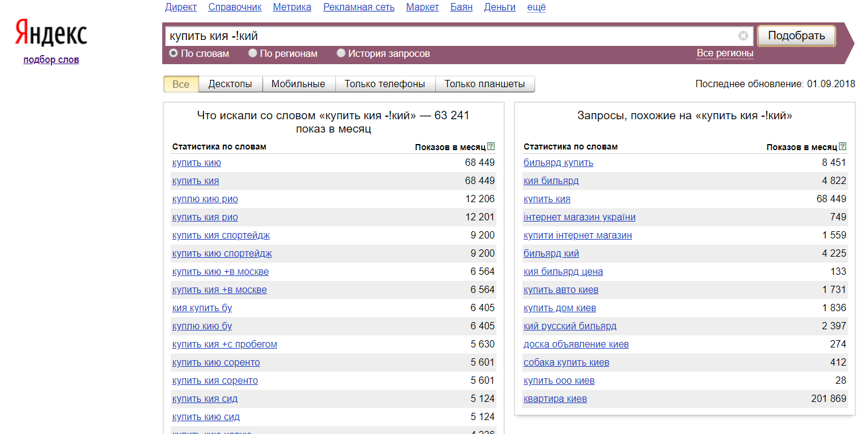Screen dimensions: 868x434
Task: Open the купить кию соренто keyword link
Action: point(216,363)
